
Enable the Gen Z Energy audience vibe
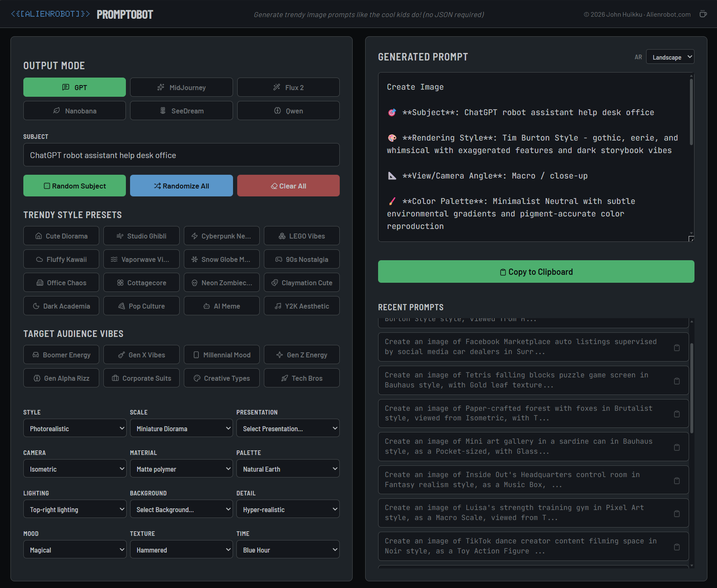301,355
